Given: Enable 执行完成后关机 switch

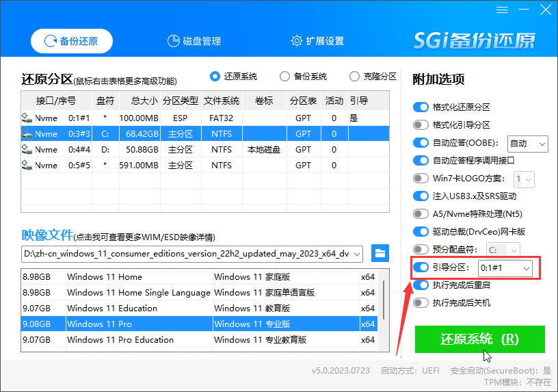Looking at the screenshot, I should (421, 303).
